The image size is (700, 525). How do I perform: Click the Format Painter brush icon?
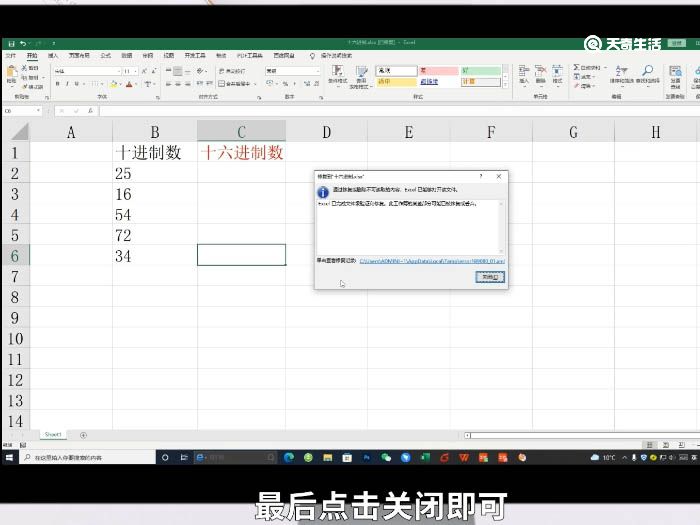point(25,87)
